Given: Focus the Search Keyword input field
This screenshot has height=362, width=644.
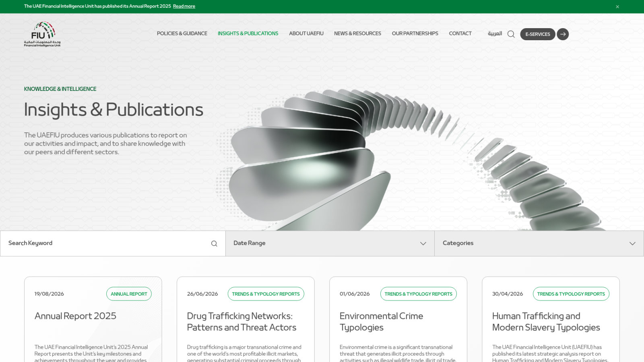Looking at the screenshot, I should tap(113, 243).
